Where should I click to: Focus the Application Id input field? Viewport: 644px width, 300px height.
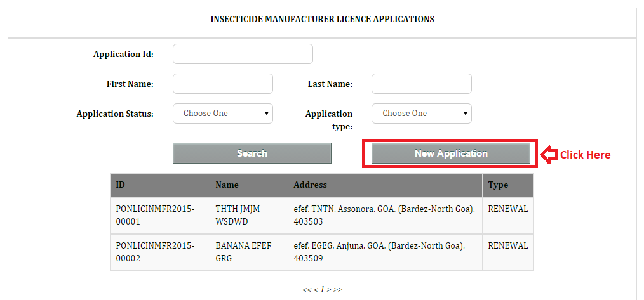click(x=243, y=54)
